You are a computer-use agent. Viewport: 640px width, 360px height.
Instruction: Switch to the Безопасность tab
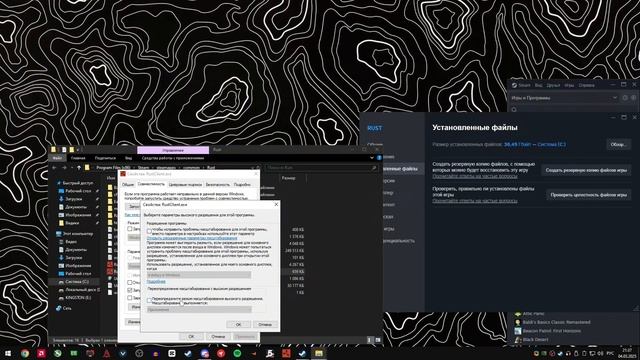(218, 185)
